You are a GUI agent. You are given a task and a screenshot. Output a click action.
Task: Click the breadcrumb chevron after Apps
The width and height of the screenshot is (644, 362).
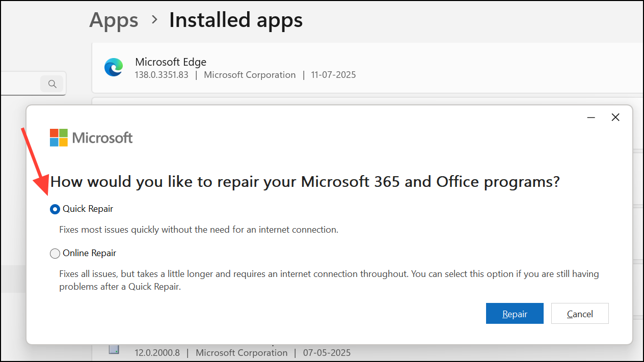coord(154,20)
